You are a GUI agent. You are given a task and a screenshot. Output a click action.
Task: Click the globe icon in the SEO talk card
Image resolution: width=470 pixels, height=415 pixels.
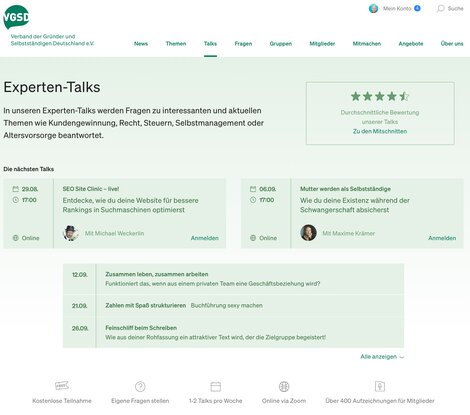pos(15,238)
